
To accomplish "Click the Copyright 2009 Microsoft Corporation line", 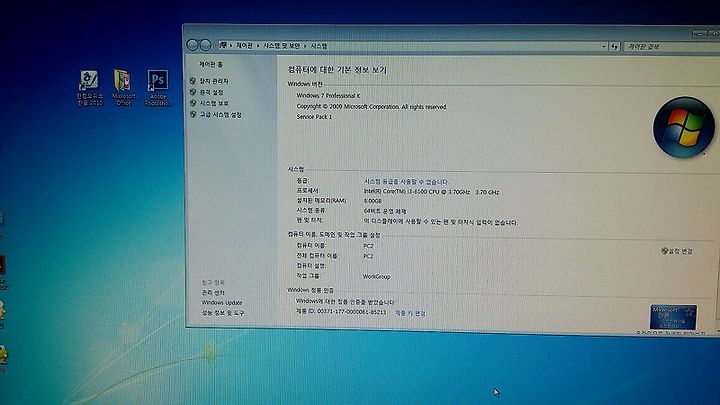I will 371,106.
